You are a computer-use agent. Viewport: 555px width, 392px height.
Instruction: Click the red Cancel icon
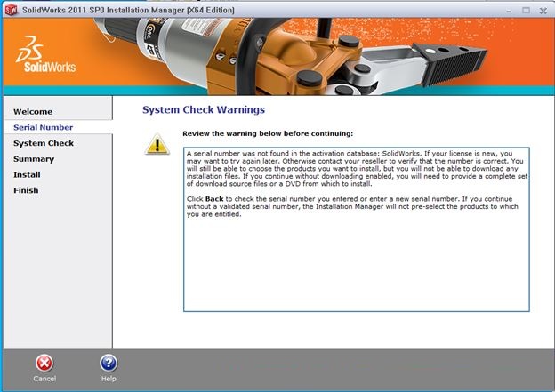tap(44, 363)
